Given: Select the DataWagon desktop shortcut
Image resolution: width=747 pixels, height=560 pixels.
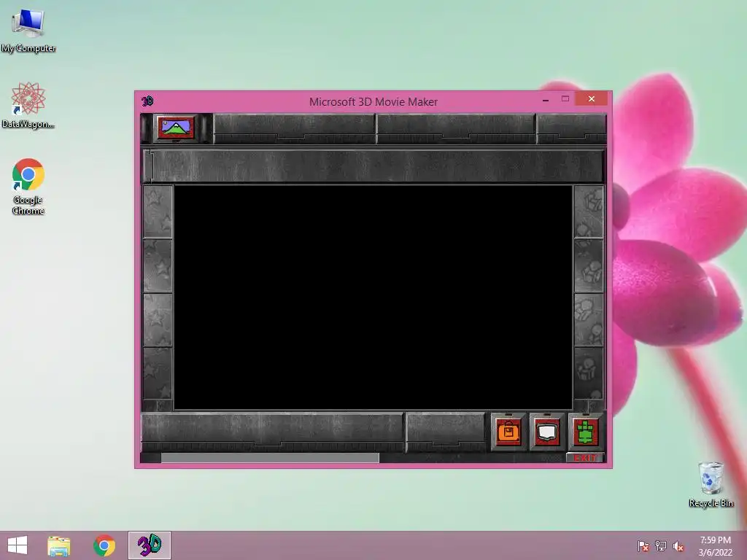Looking at the screenshot, I should (28, 105).
